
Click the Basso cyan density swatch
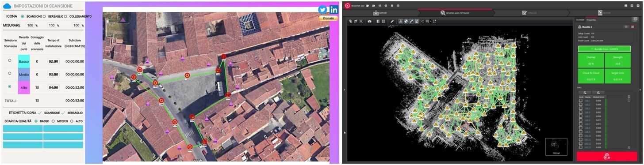point(24,61)
